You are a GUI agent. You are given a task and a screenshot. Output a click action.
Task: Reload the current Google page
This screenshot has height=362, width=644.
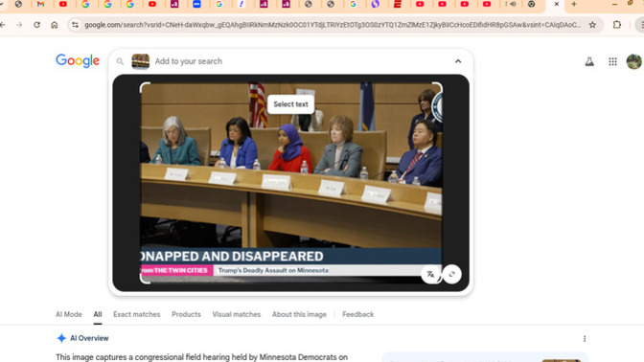(x=37, y=25)
